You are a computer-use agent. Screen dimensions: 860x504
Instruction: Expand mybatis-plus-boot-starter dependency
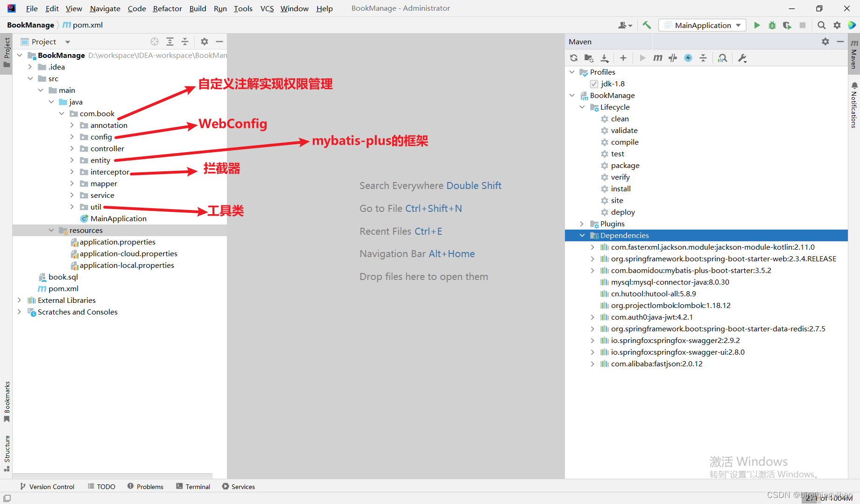592,271
